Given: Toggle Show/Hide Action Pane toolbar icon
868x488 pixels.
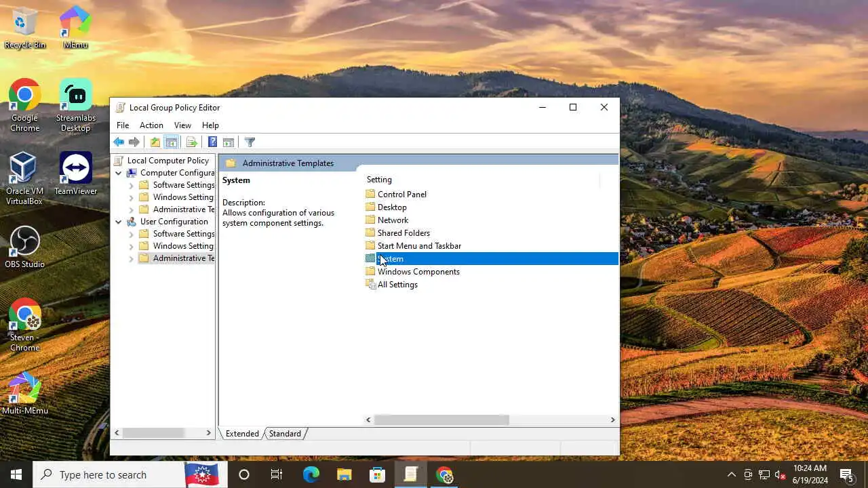Looking at the screenshot, I should [229, 142].
